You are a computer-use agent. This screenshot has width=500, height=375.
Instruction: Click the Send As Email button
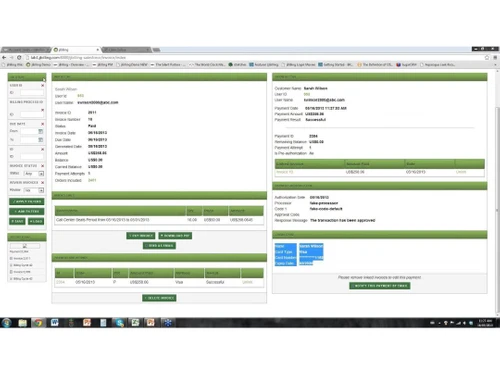pos(159,246)
